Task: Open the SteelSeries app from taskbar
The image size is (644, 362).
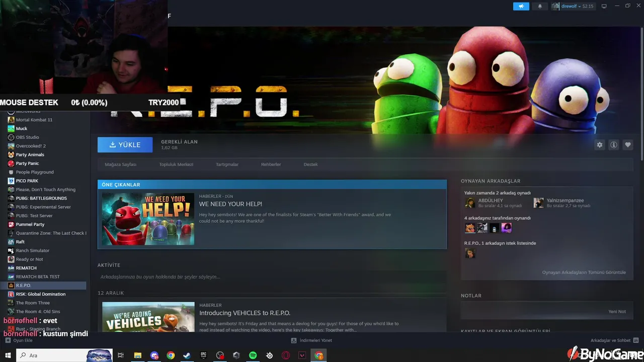Action: click(269, 355)
